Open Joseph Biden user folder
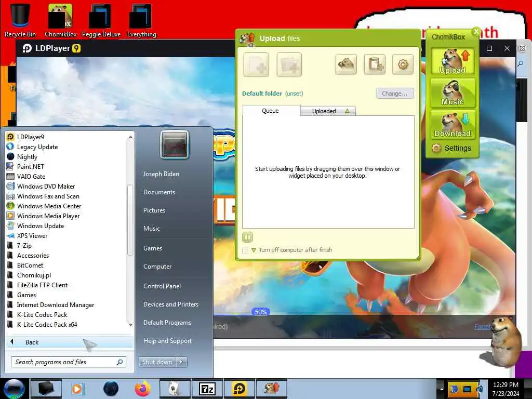The height and width of the screenshot is (399, 532). click(161, 174)
